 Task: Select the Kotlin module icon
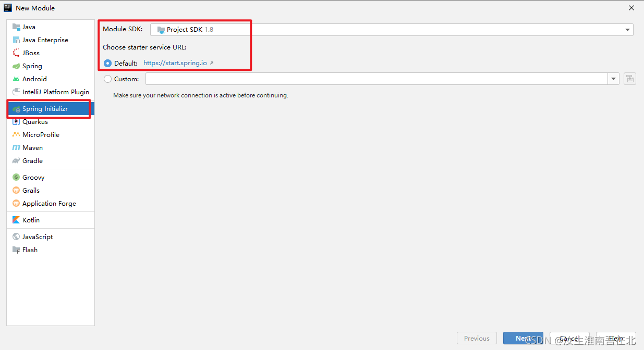16,220
